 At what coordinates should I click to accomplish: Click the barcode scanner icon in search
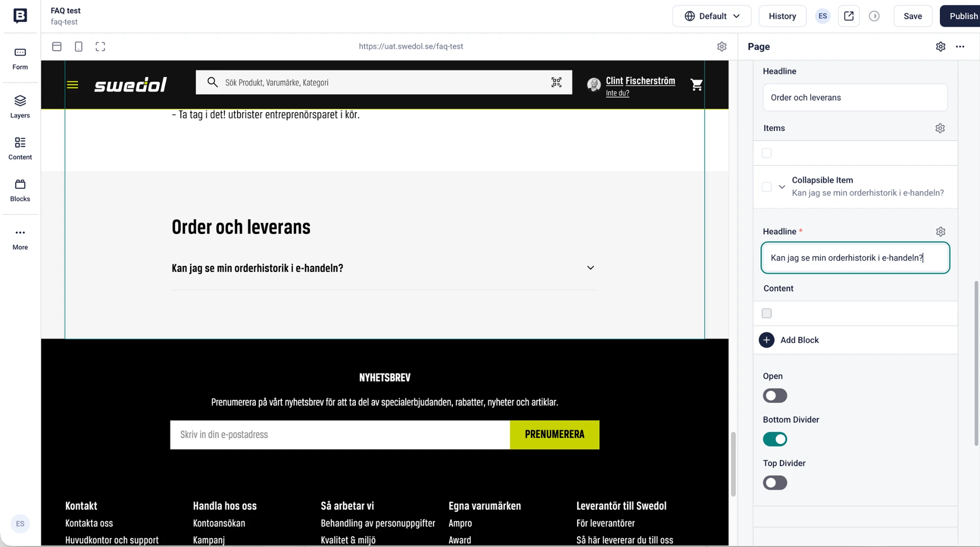point(556,82)
